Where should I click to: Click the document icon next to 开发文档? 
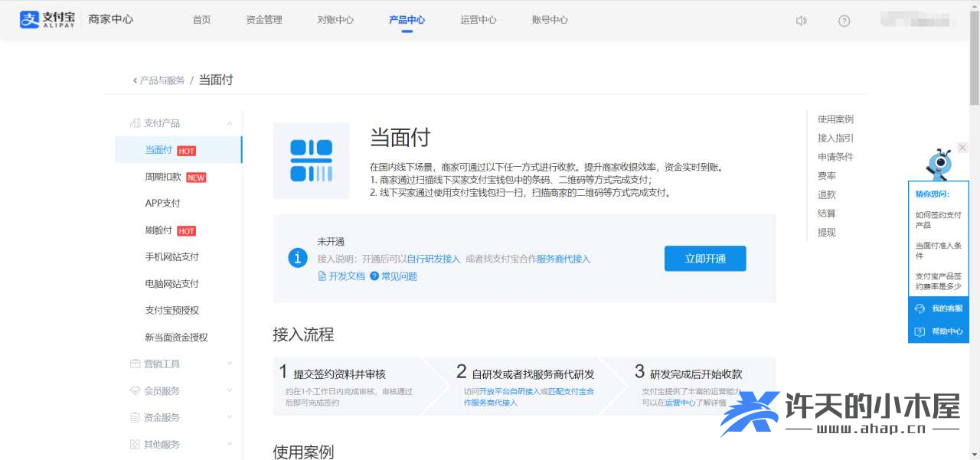[x=322, y=276]
